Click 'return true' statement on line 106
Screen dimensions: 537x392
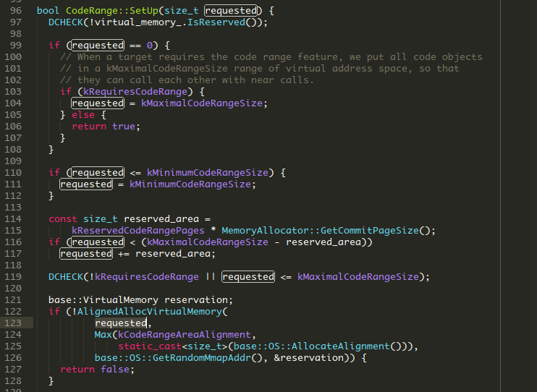pos(103,127)
